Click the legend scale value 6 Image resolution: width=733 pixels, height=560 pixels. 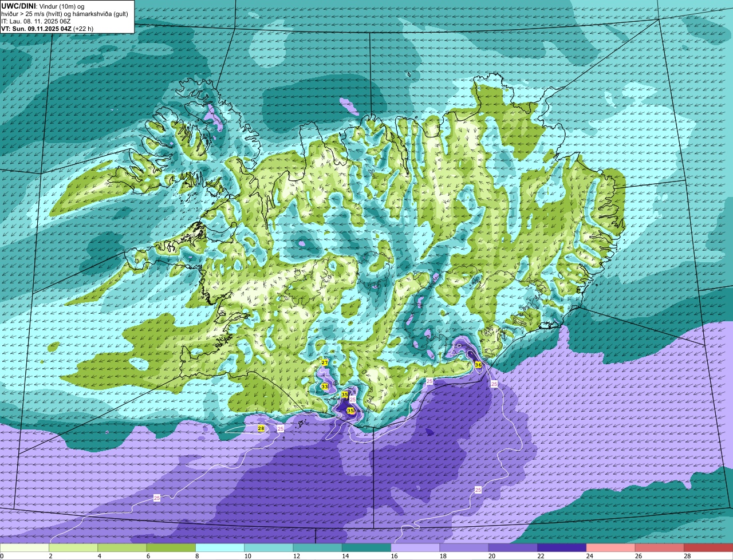tap(148, 556)
